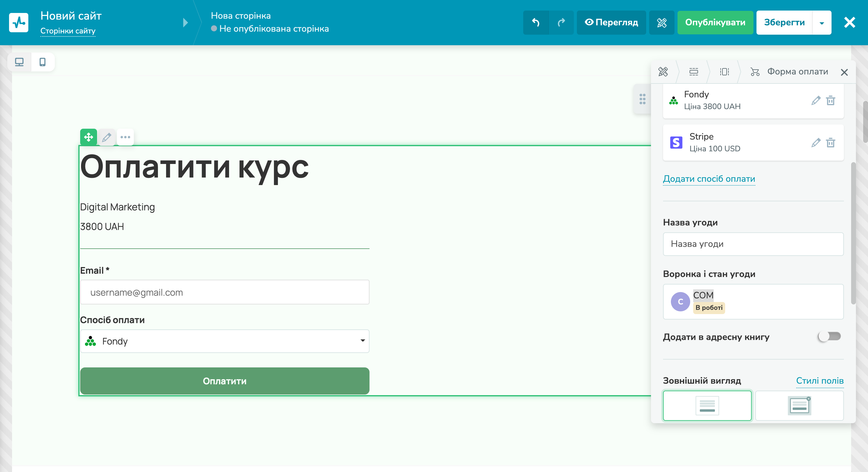Click the Опублікувати button
Image resolution: width=868 pixels, height=472 pixels.
715,23
